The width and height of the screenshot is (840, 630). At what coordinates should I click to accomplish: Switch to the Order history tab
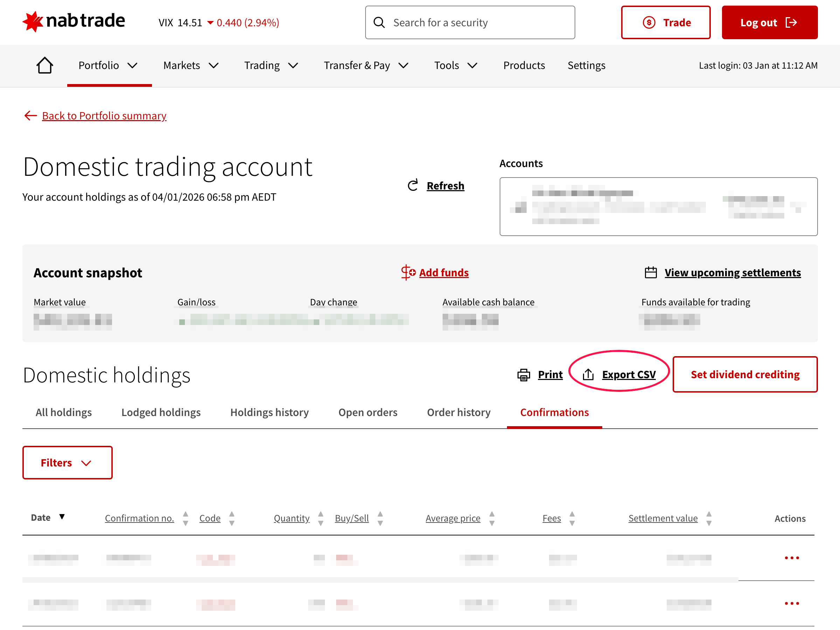458,413
